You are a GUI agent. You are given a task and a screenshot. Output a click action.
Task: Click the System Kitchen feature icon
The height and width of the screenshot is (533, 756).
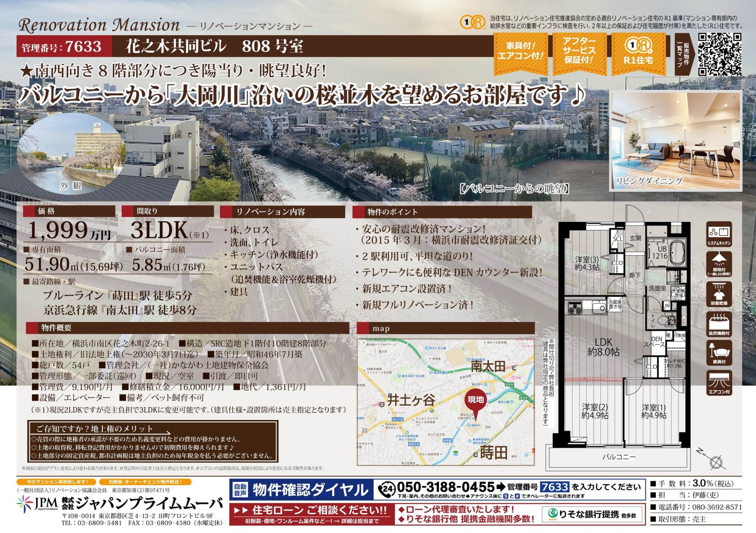[x=718, y=233]
